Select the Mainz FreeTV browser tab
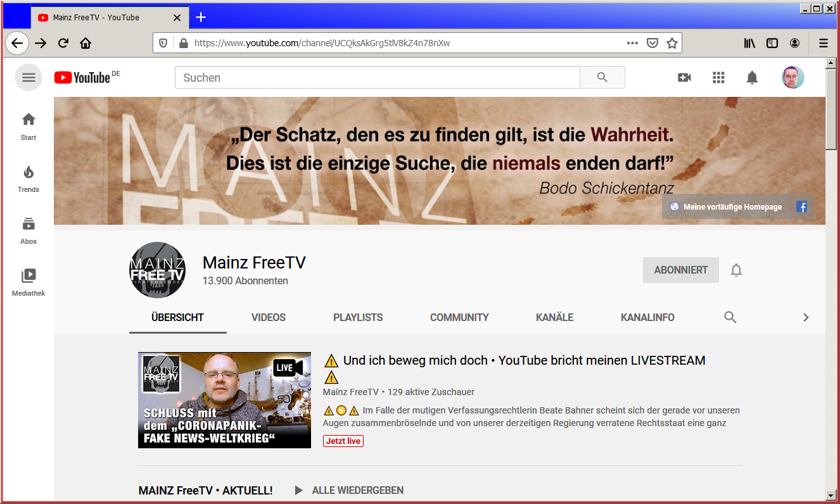840x504 pixels. pos(109,17)
